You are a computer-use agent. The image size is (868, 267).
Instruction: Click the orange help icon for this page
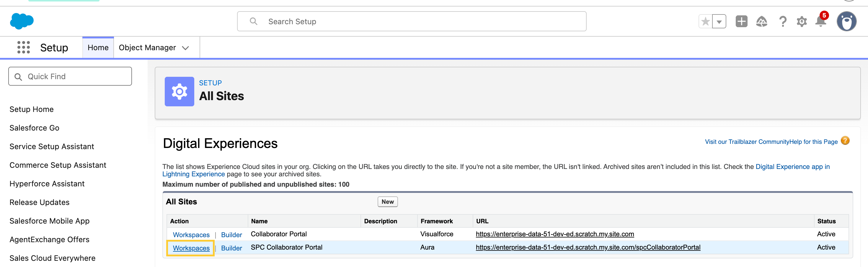tap(845, 141)
